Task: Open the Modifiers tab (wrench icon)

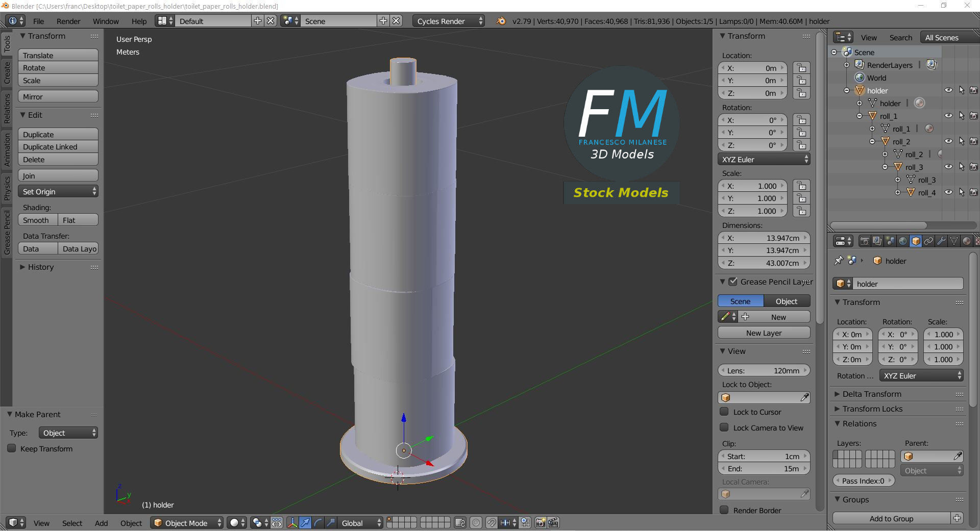Action: pos(941,241)
